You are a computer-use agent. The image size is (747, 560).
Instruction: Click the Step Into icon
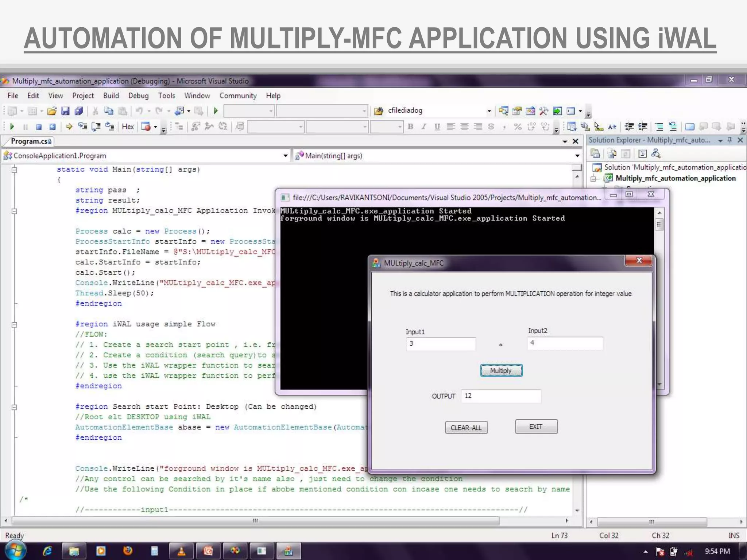click(x=83, y=127)
